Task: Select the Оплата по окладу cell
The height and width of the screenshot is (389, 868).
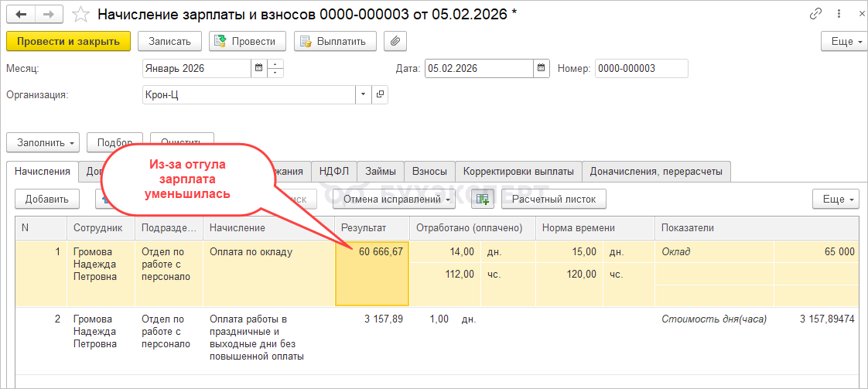Action: click(x=269, y=273)
